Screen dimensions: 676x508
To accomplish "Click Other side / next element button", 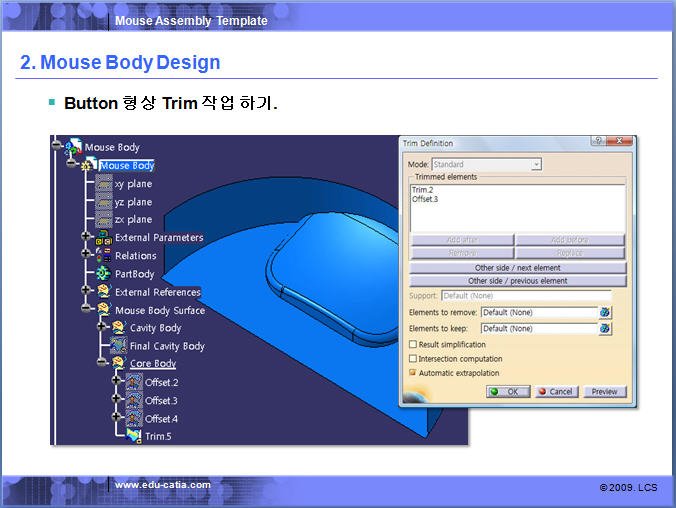I will 518,268.
